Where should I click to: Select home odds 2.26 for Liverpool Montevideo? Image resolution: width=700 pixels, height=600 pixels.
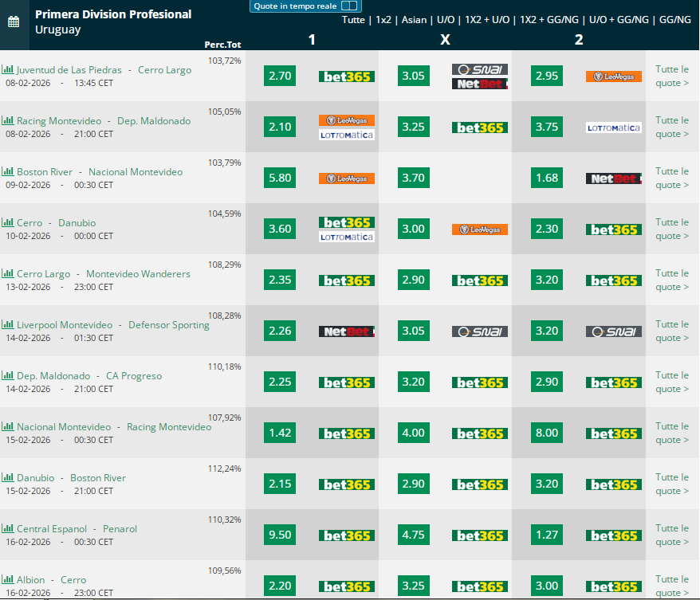click(280, 331)
